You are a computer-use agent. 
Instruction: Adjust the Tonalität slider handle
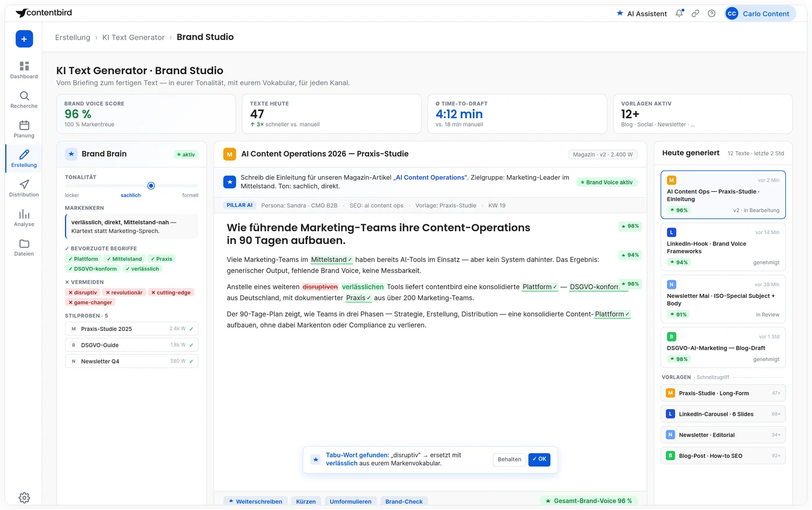[x=151, y=186]
